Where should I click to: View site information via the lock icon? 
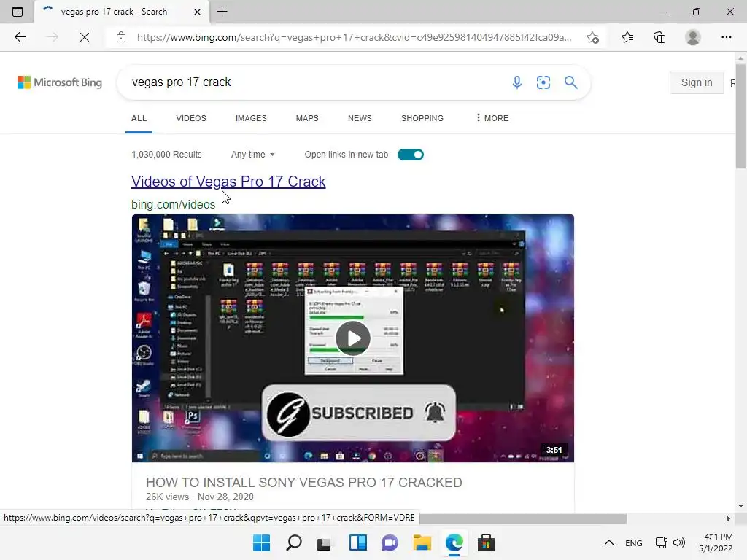pos(121,37)
